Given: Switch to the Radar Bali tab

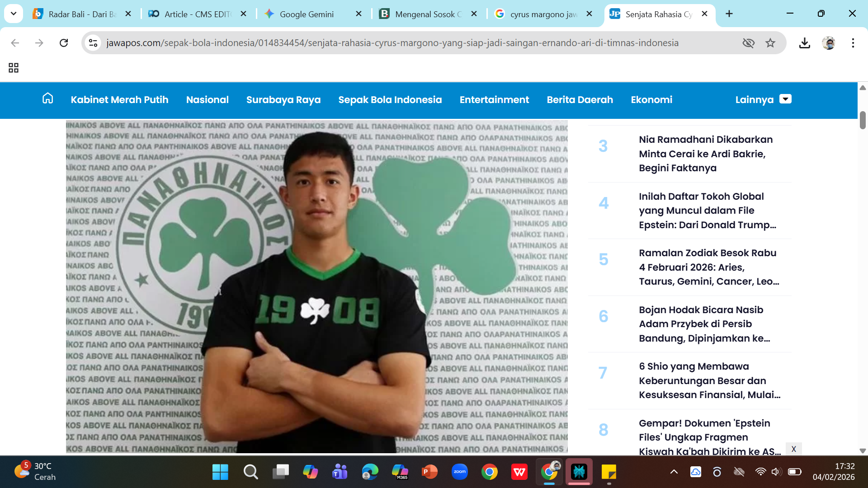Looking at the screenshot, I should pyautogui.click(x=81, y=14).
